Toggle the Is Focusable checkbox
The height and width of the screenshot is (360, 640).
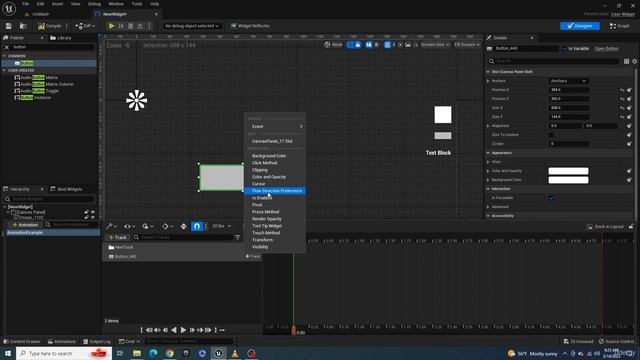tap(551, 198)
